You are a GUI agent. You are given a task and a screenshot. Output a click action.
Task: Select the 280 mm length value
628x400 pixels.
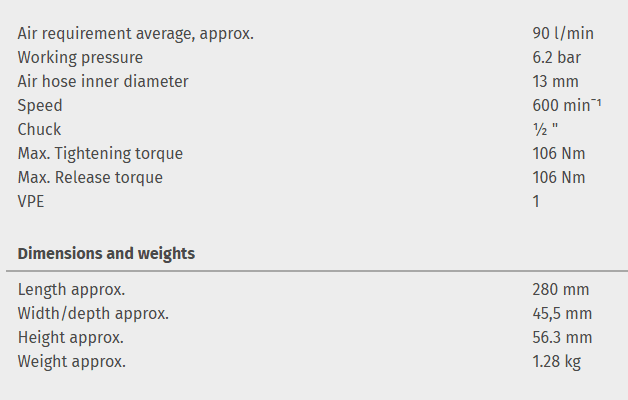coord(561,289)
